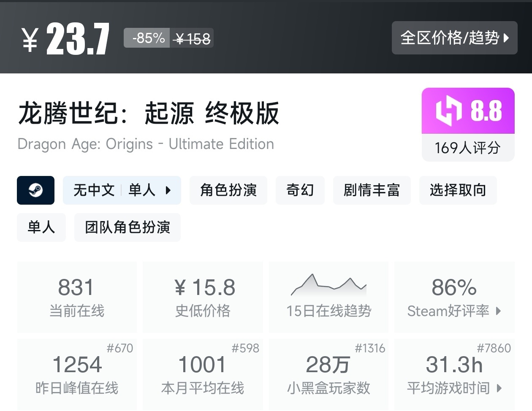This screenshot has width=532, height=411.
Task: Open the ¥15.8 史低价格 card
Action: click(x=203, y=297)
